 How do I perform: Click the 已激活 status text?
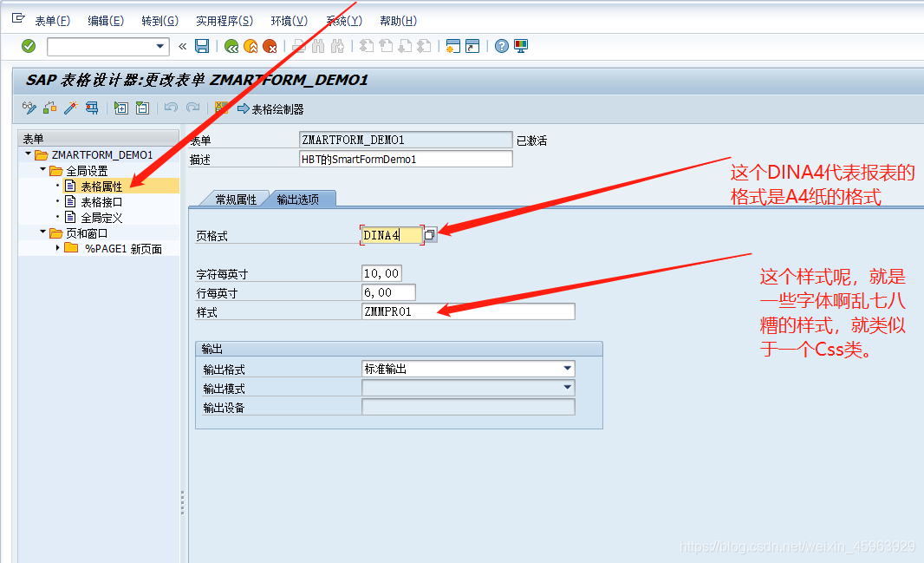click(x=531, y=141)
